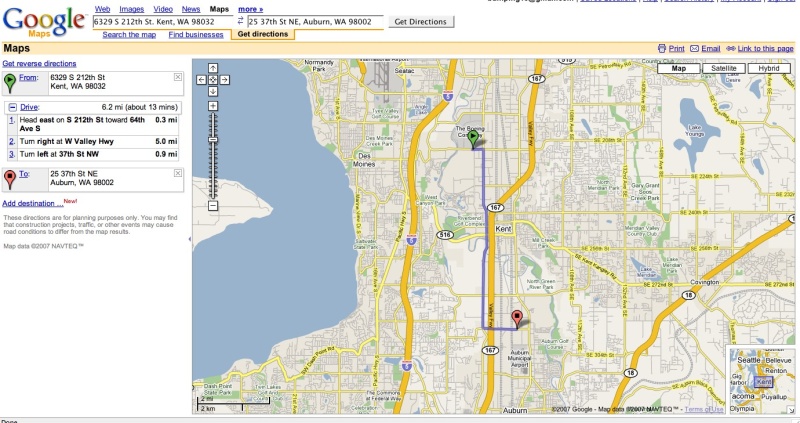Open the Web link
This screenshot has width=800, height=423.
102,9
